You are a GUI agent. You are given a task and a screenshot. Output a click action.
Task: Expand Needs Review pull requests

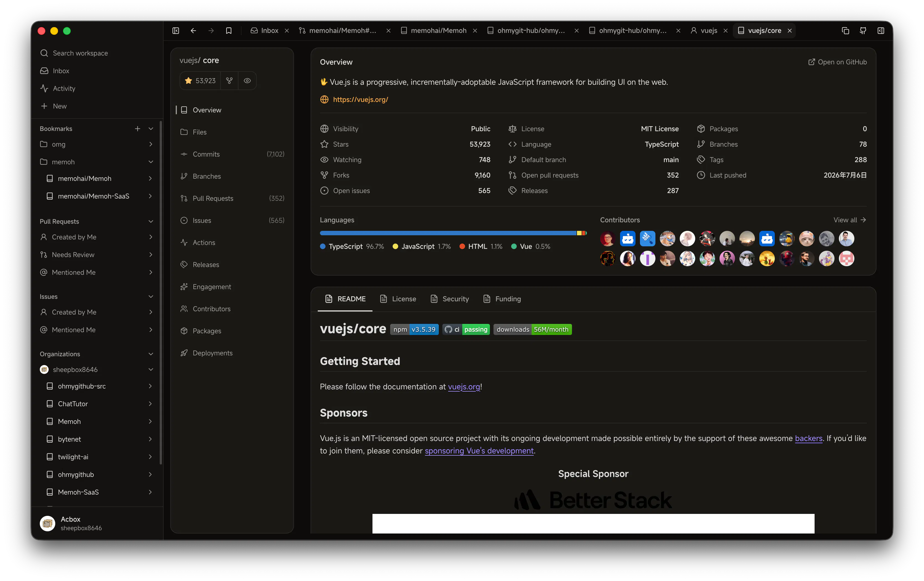[151, 255]
